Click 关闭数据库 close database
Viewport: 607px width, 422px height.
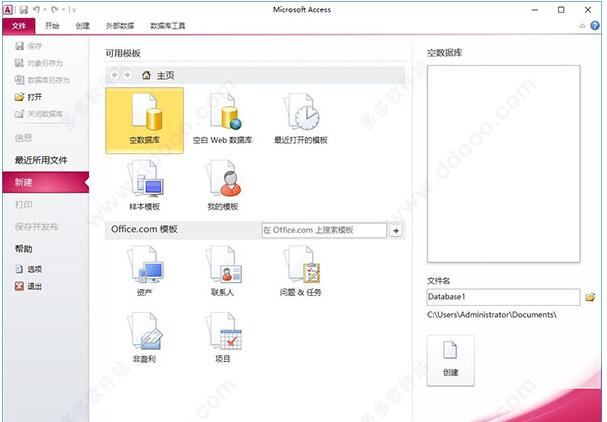[x=38, y=114]
